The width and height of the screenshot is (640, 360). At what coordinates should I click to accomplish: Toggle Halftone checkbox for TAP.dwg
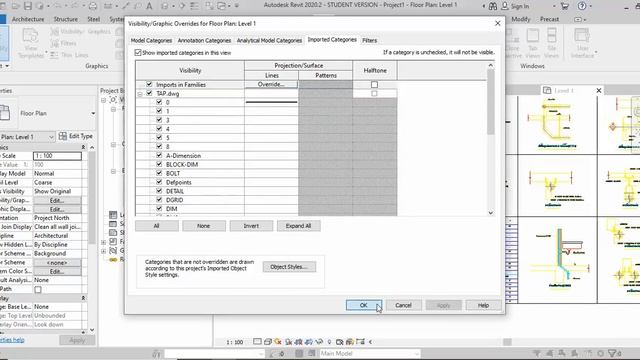point(374,93)
